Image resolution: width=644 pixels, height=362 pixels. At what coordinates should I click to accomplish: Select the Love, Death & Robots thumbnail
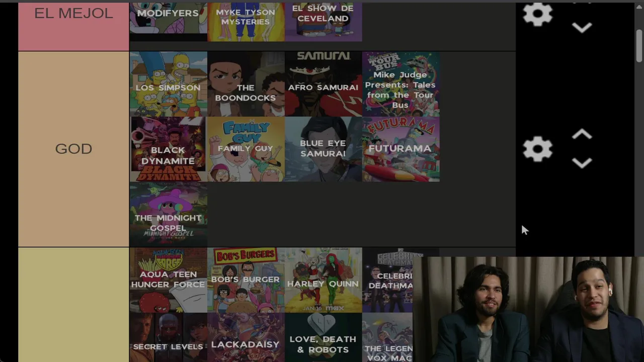tap(324, 337)
